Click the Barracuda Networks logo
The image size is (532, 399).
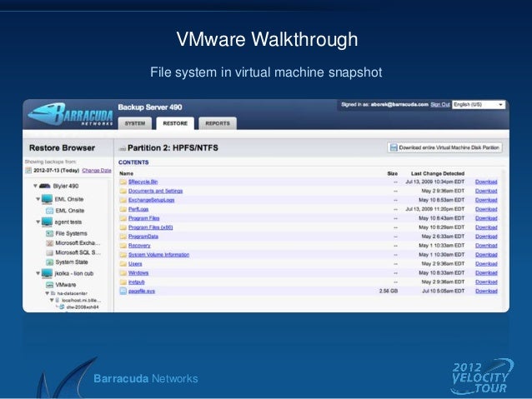pos(71,114)
